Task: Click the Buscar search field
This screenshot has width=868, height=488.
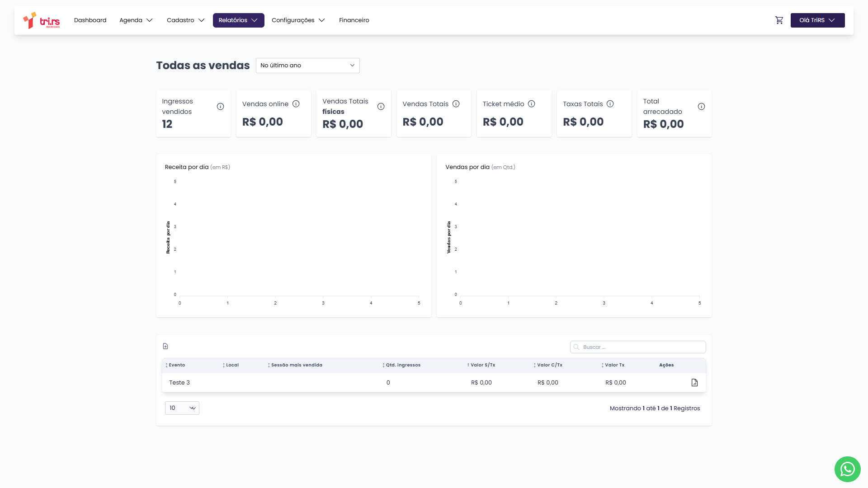Action: [x=642, y=347]
